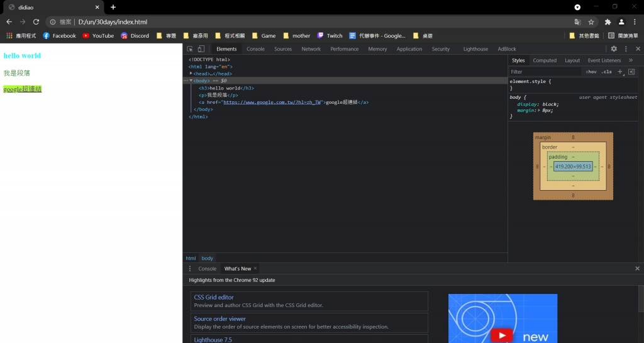Click the body breadcrumb

click(208, 259)
